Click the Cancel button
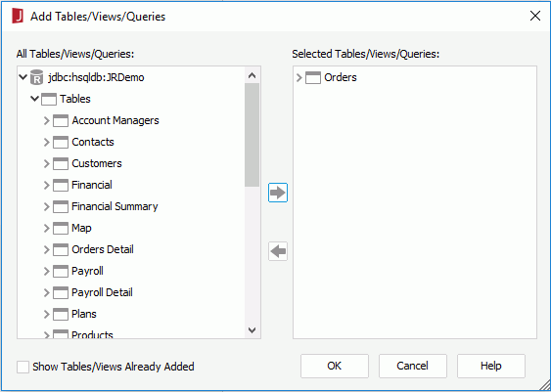Image resolution: width=551 pixels, height=392 pixels. 413,366
